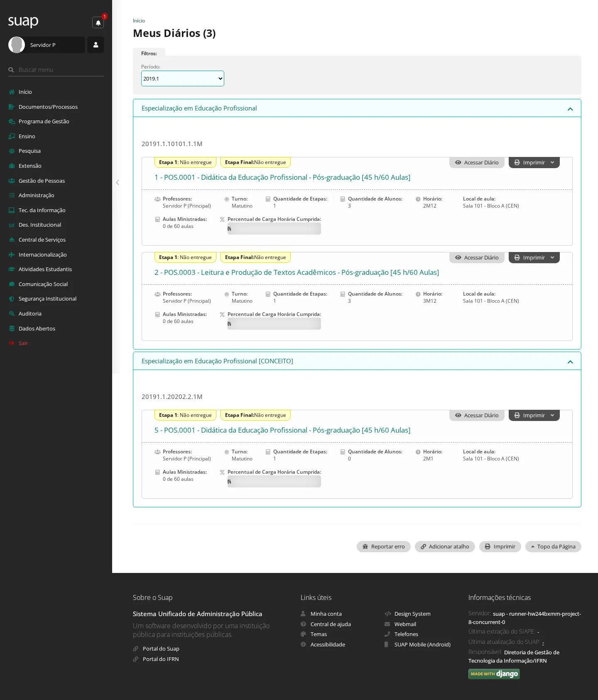
Task: Click the user profile icon button
Action: tap(96, 45)
